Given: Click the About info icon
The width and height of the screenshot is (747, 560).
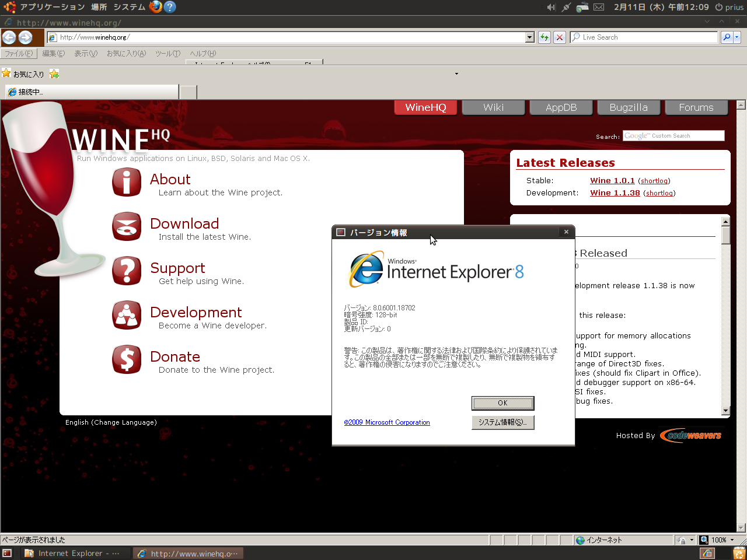Looking at the screenshot, I should click(127, 182).
